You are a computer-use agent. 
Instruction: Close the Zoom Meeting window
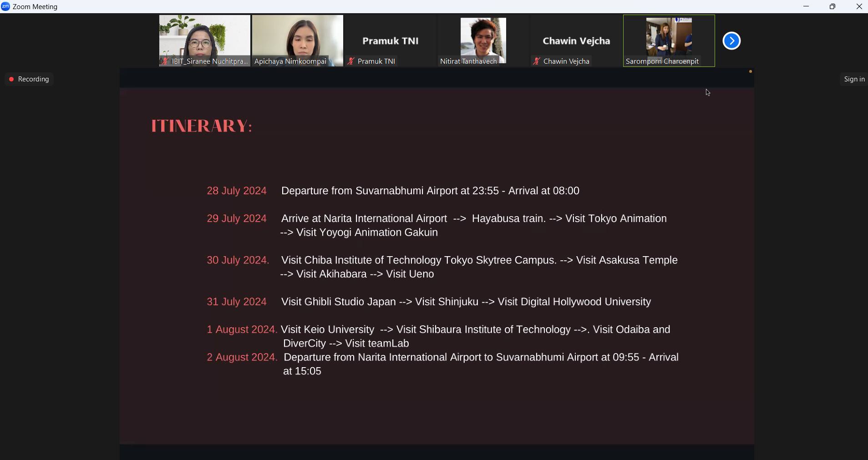click(859, 7)
